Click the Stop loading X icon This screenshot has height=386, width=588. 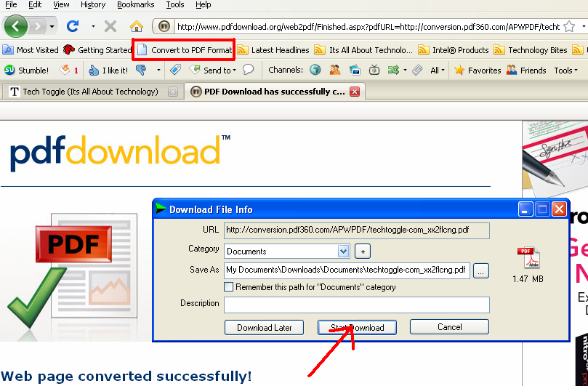(x=110, y=27)
